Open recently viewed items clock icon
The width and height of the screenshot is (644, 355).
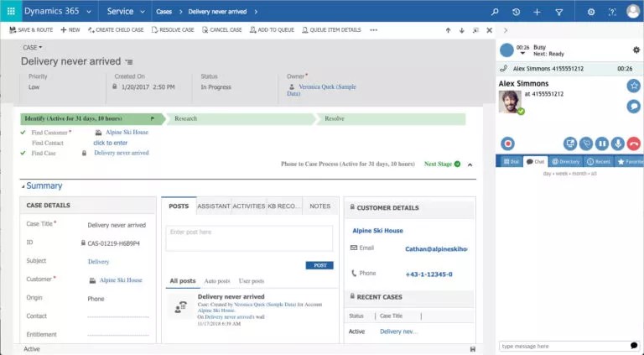[517, 12]
